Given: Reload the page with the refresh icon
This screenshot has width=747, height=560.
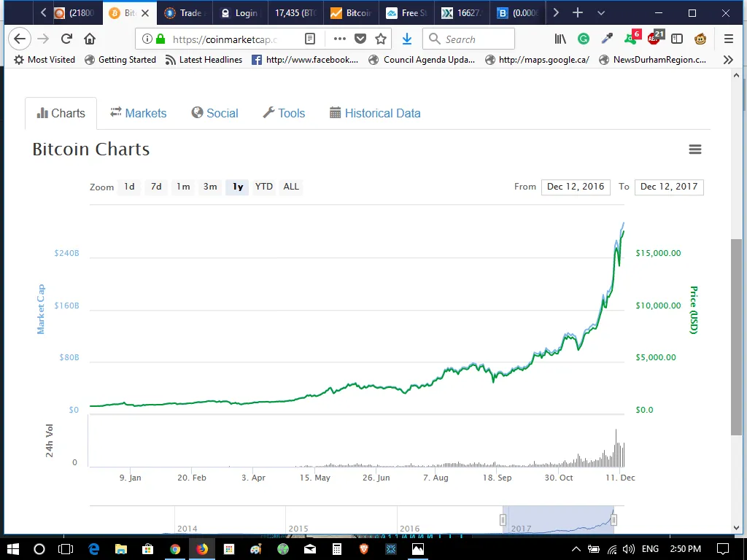Looking at the screenshot, I should pos(66,39).
